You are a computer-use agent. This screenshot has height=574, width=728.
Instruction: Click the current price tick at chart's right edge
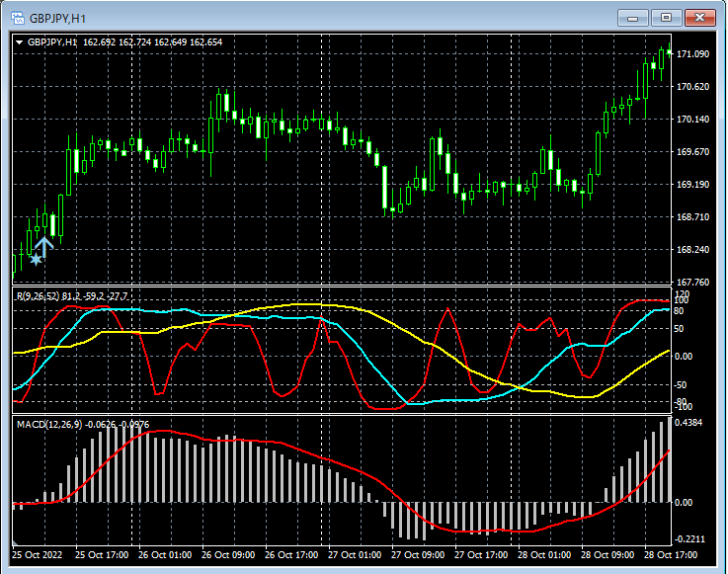click(670, 52)
